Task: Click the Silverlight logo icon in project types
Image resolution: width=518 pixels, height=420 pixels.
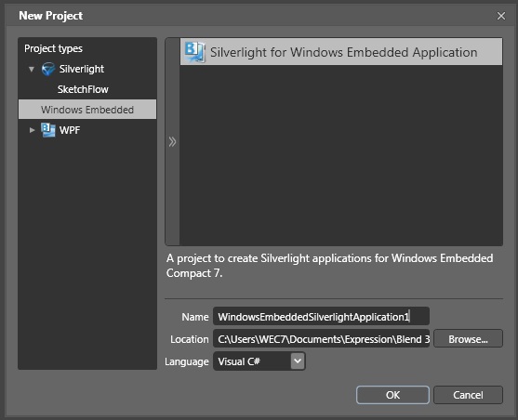Action: [48, 69]
